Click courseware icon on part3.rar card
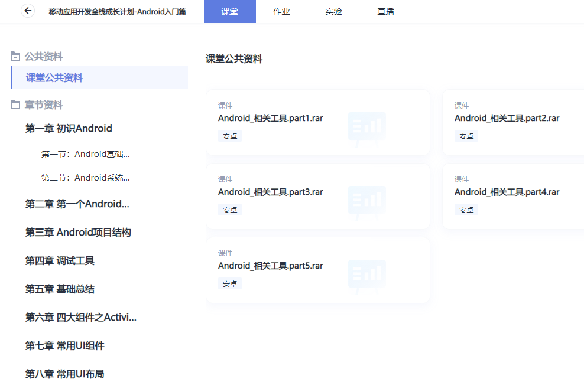 click(367, 202)
